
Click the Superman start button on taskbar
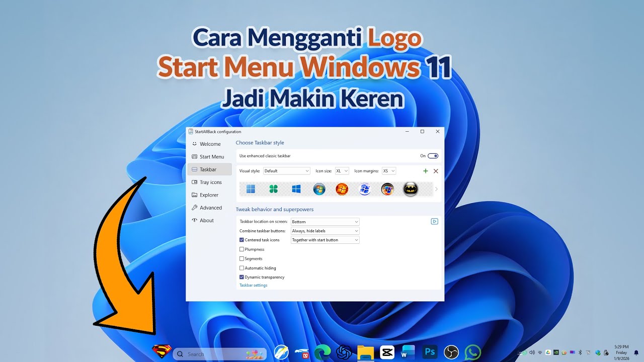(162, 351)
